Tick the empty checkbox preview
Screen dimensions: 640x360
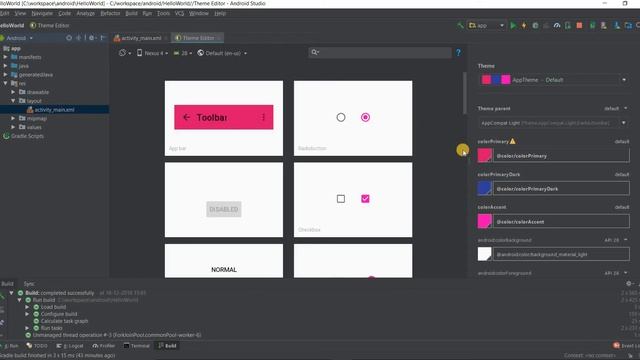(341, 199)
